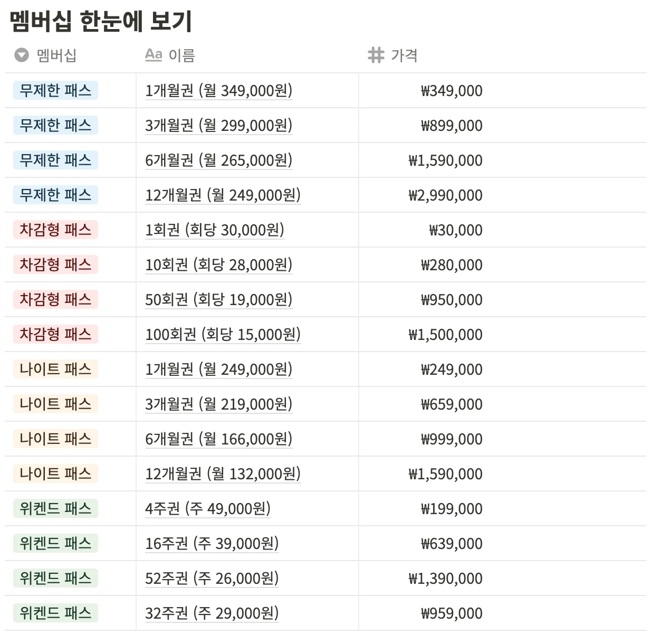Select the 무제한 패스 tag in the first row

coord(55,90)
